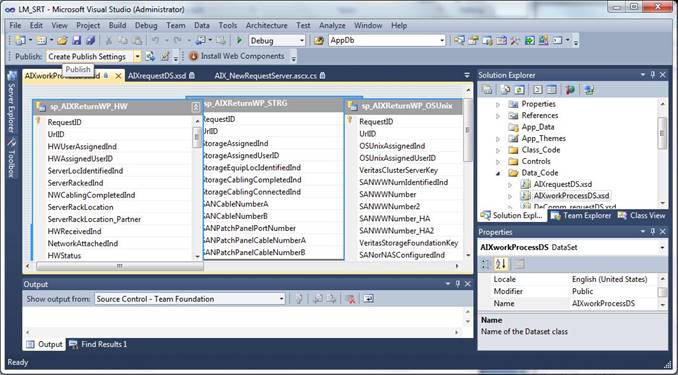This screenshot has width=678, height=375.
Task: Click the Open File folder icon
Action: [62, 41]
